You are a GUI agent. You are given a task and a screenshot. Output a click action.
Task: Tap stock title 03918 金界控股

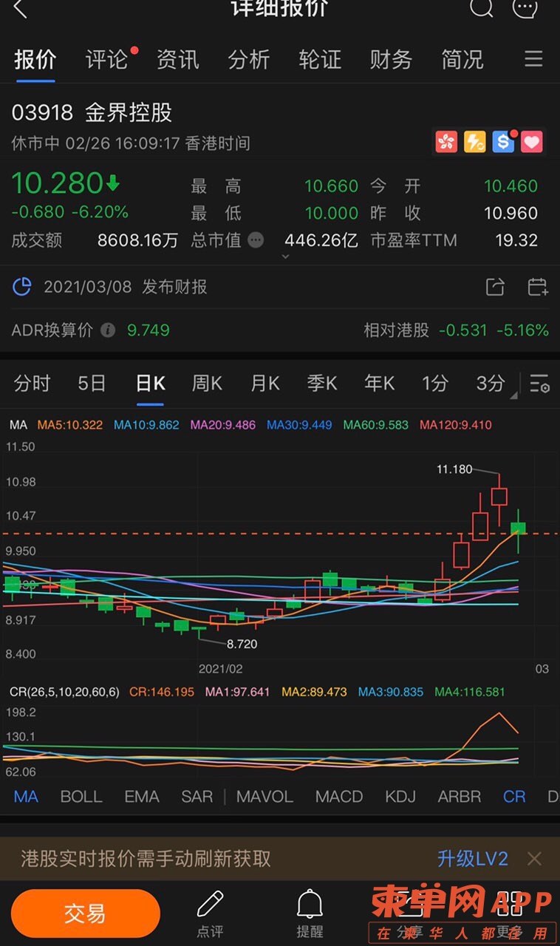[x=92, y=112]
